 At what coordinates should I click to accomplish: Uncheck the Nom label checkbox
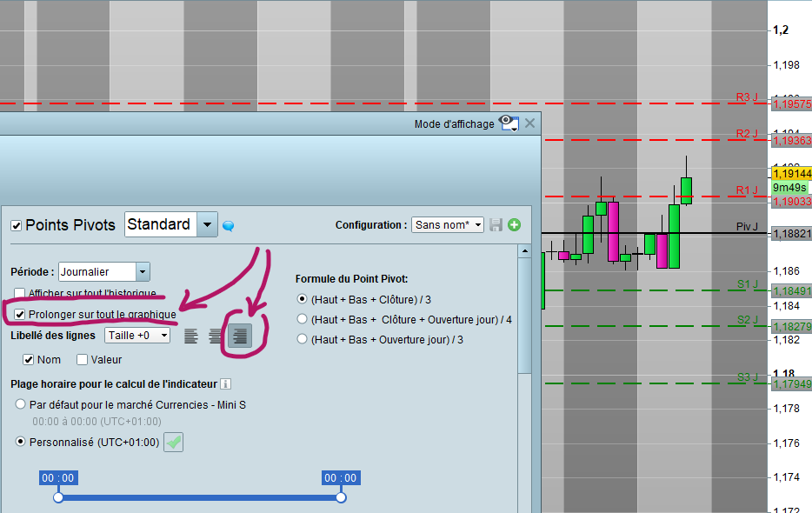tap(29, 360)
